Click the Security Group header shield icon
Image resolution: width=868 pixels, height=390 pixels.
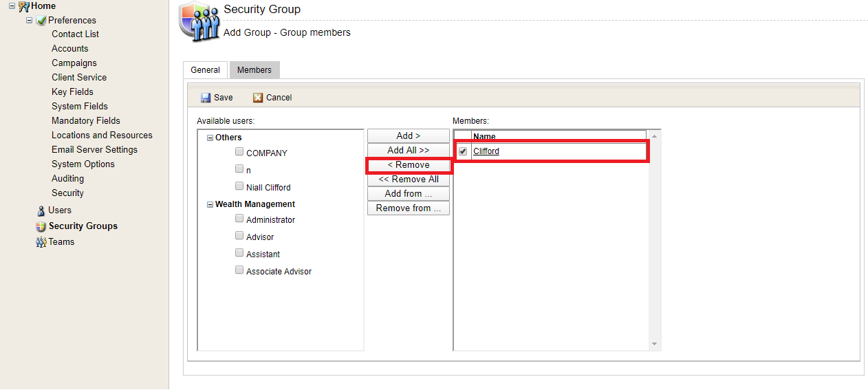coord(199,23)
